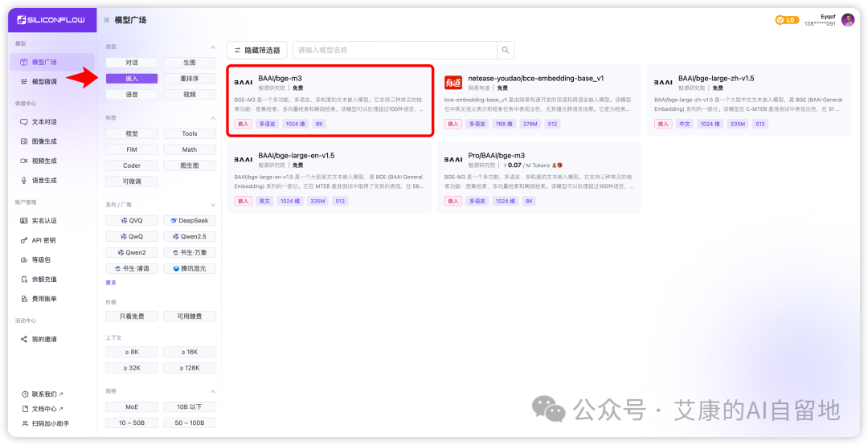This screenshot has width=868, height=445.
Task: Toggle the 重排序 type filter
Action: 190,79
